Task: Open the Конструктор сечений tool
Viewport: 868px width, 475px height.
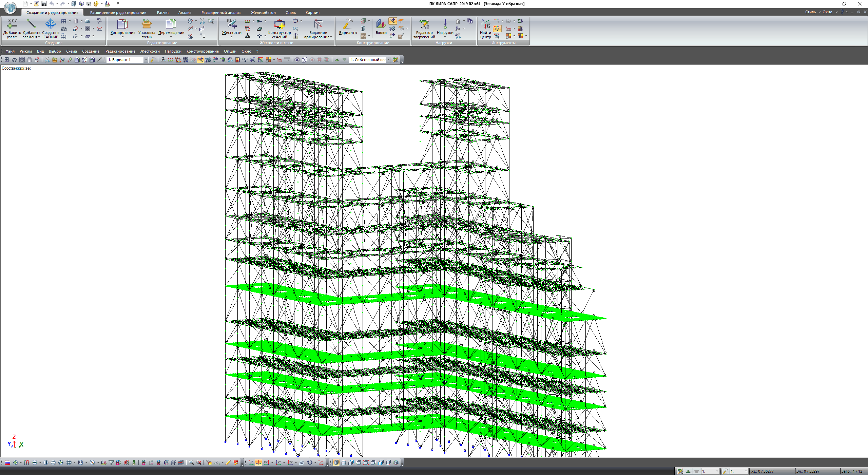Action: [x=279, y=24]
